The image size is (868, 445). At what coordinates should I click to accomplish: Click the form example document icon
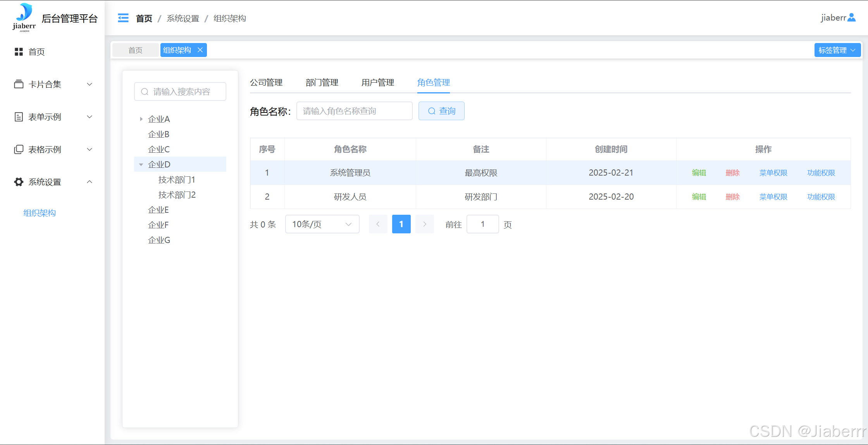tap(19, 117)
